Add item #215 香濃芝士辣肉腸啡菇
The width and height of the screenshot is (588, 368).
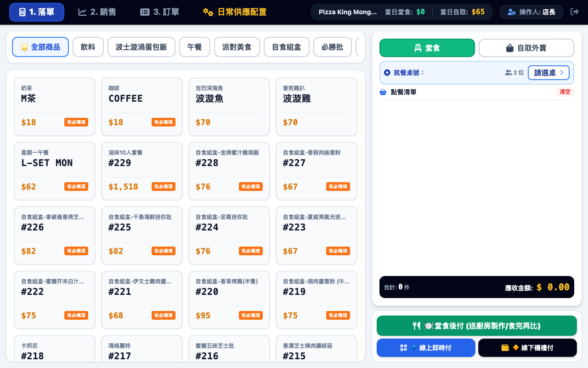317,349
